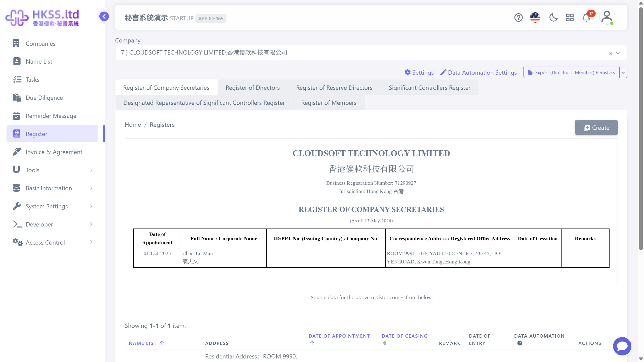Change language via the US flag icon

pos(535,18)
